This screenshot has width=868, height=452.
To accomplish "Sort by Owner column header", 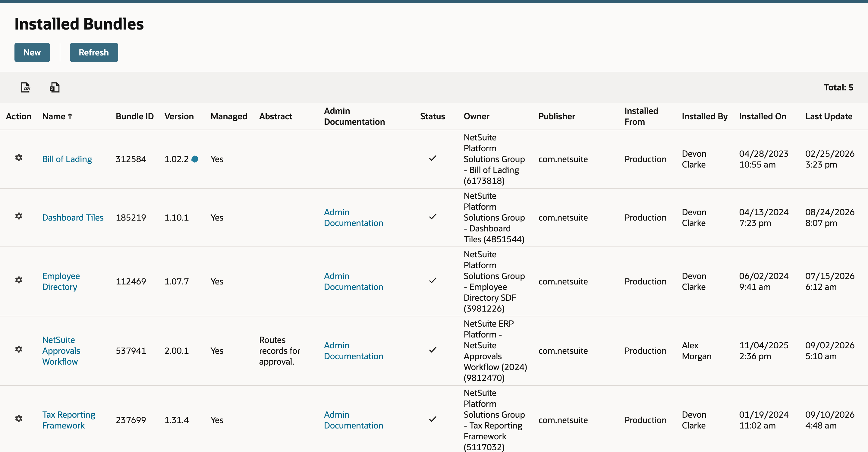I will coord(476,116).
